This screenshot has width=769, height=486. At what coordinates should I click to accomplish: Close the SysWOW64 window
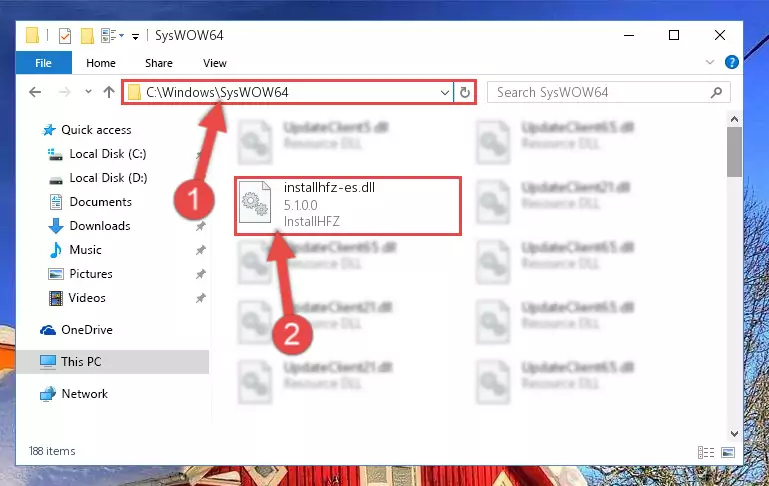tap(719, 35)
